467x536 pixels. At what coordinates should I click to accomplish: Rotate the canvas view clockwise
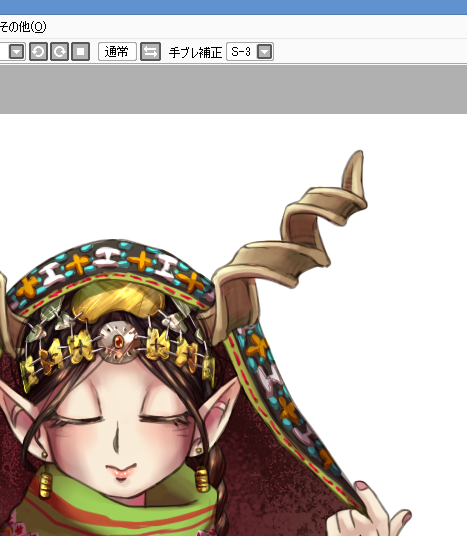59,52
